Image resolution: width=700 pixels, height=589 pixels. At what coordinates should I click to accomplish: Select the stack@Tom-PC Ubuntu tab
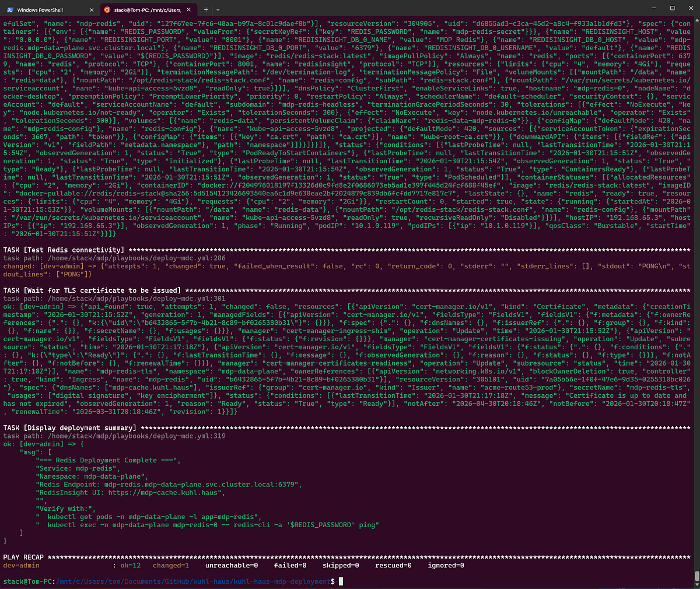point(147,10)
